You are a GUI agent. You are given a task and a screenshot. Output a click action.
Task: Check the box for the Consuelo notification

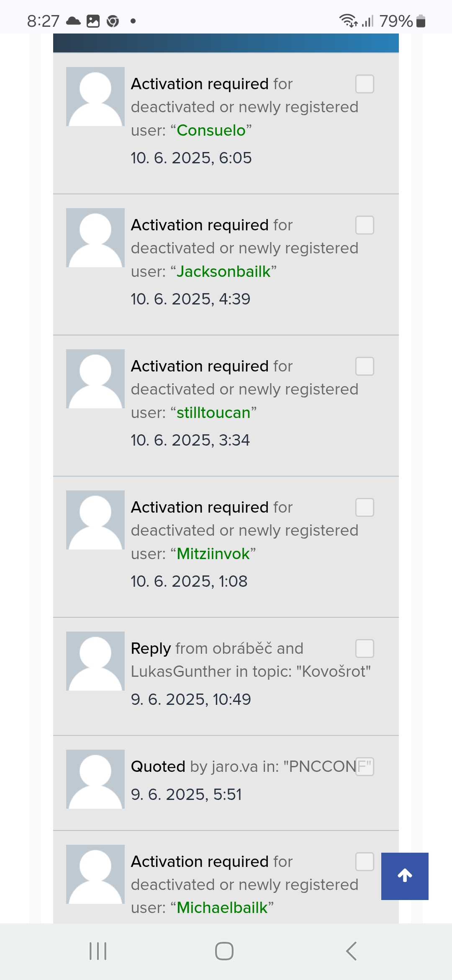(x=365, y=84)
